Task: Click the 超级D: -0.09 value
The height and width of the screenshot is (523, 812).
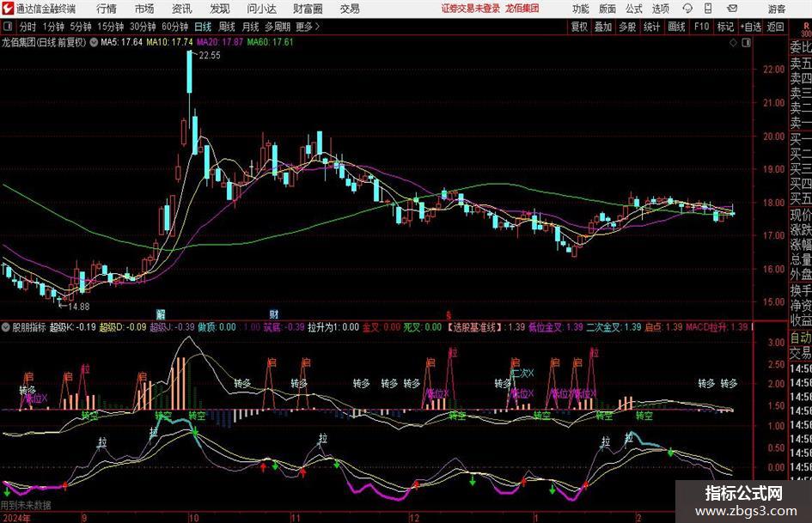Action: click(x=123, y=327)
